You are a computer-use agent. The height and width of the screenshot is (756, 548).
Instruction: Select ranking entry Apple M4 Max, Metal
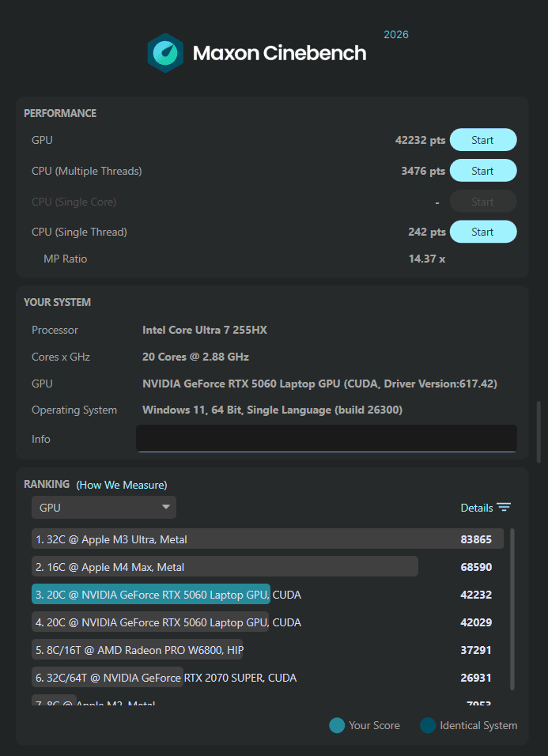click(x=267, y=567)
